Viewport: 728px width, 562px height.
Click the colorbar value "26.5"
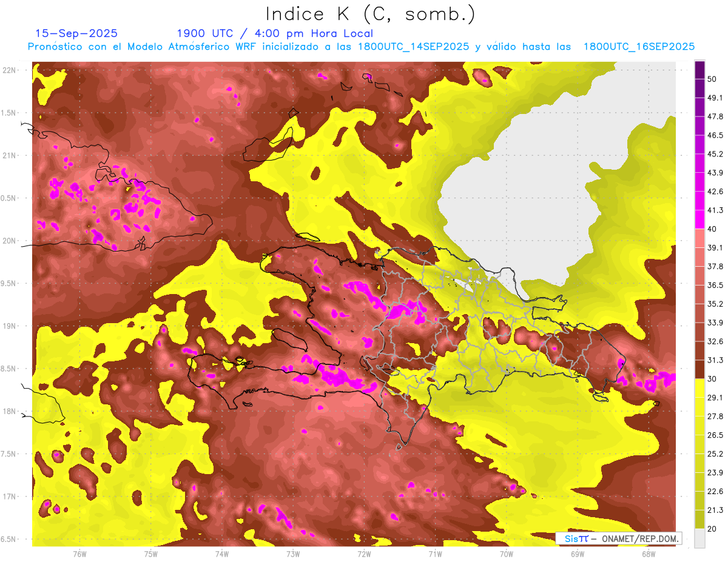click(715, 435)
